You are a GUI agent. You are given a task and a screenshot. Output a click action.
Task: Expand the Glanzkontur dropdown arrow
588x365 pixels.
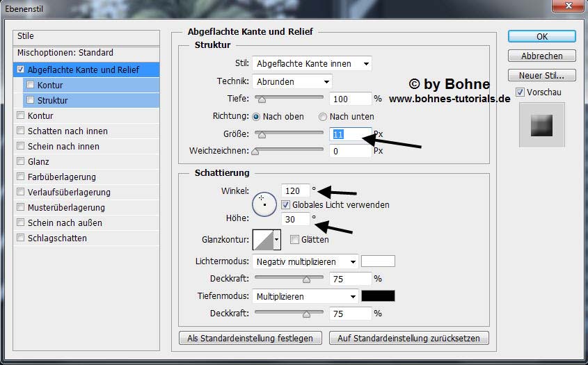pos(277,240)
